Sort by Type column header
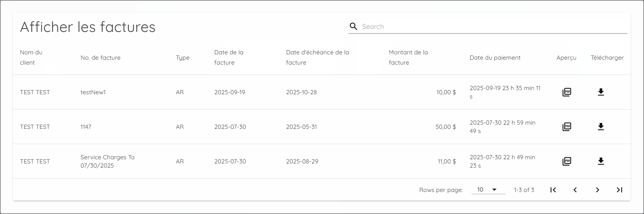This screenshot has height=214, width=644. click(182, 58)
